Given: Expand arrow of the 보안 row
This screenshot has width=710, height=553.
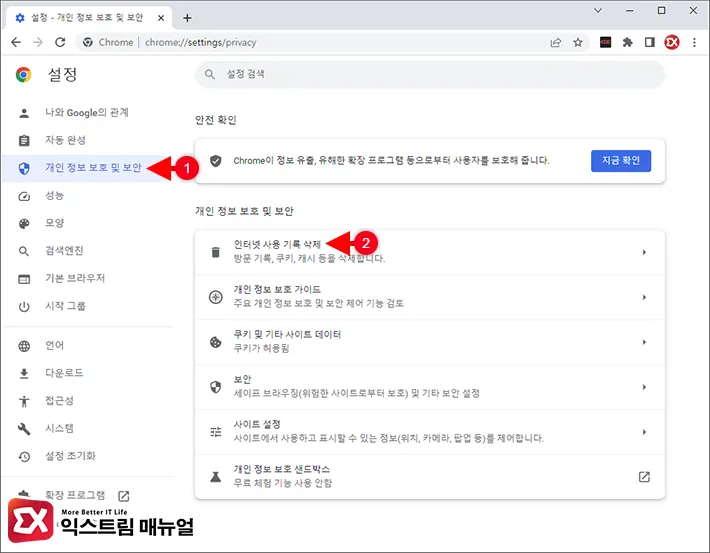Looking at the screenshot, I should click(644, 387).
